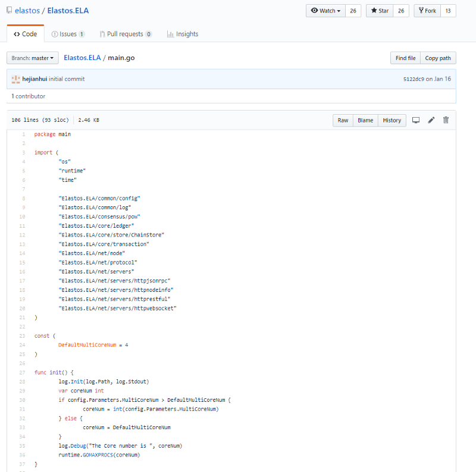The image size is (476, 472).
Task: Click the "runtime" import line
Action: tap(72, 171)
